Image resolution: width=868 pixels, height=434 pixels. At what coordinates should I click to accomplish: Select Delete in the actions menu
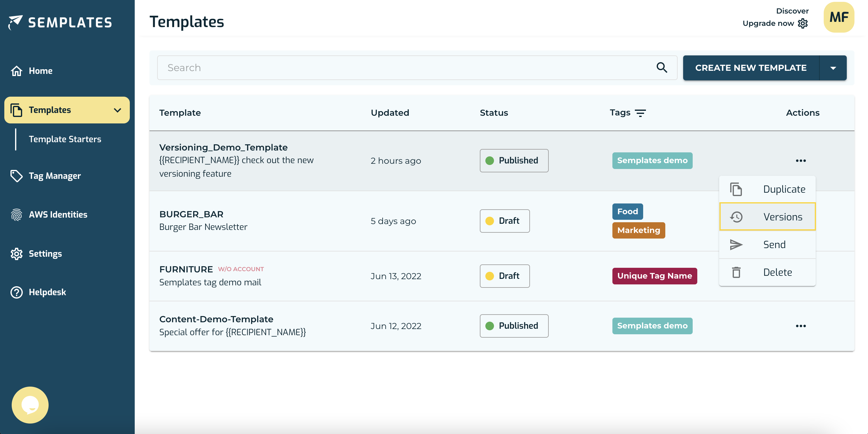pos(767,272)
